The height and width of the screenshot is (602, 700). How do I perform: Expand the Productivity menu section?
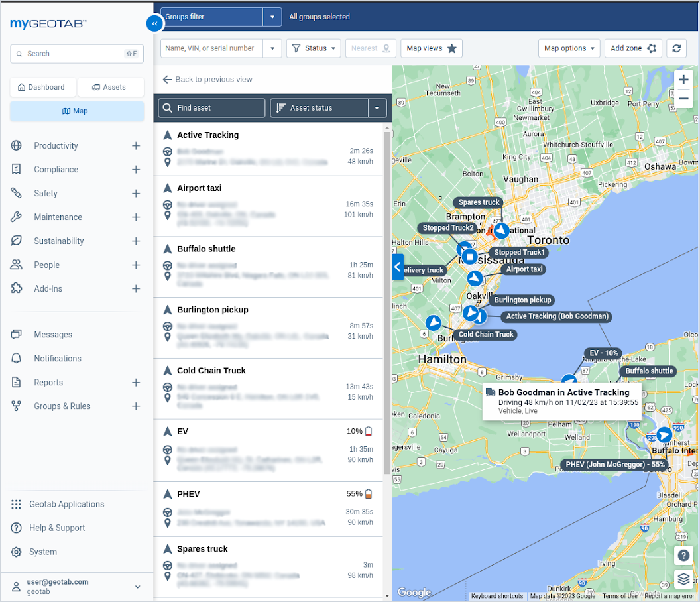pos(135,146)
